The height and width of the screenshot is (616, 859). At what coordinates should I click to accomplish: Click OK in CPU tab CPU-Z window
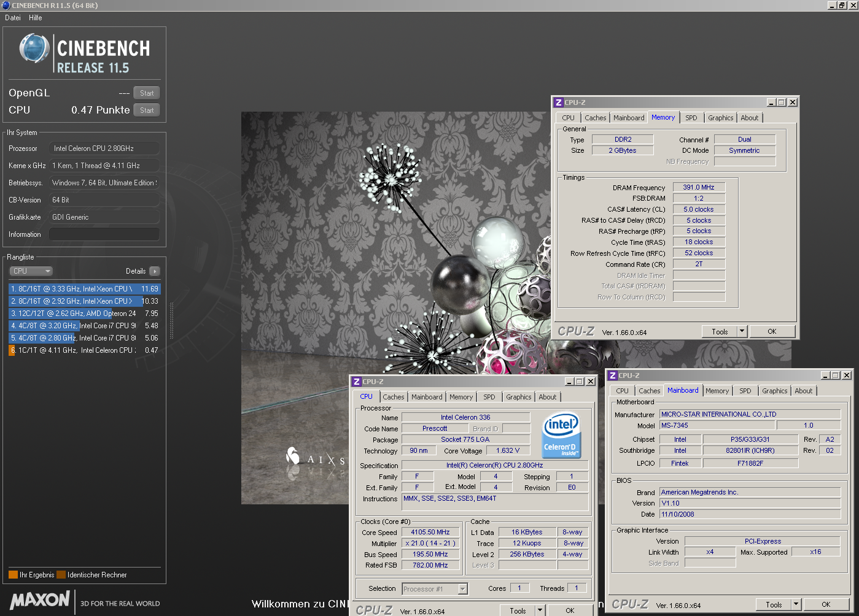[570, 610]
